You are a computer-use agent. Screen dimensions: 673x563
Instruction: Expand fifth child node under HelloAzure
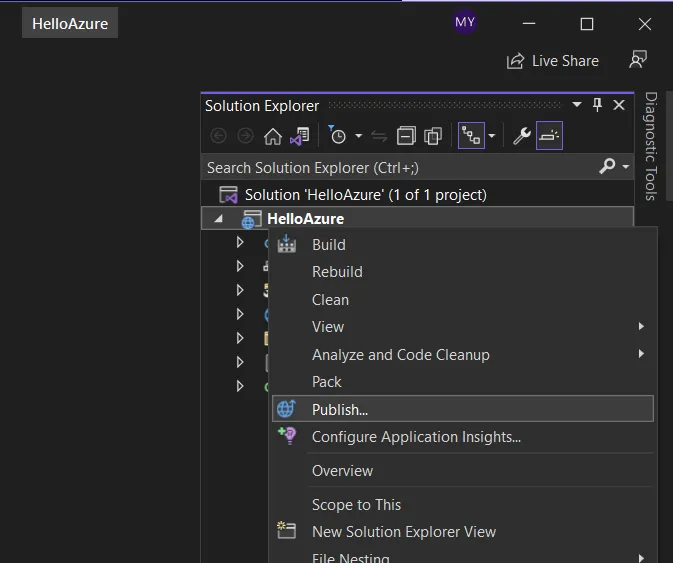pos(240,338)
